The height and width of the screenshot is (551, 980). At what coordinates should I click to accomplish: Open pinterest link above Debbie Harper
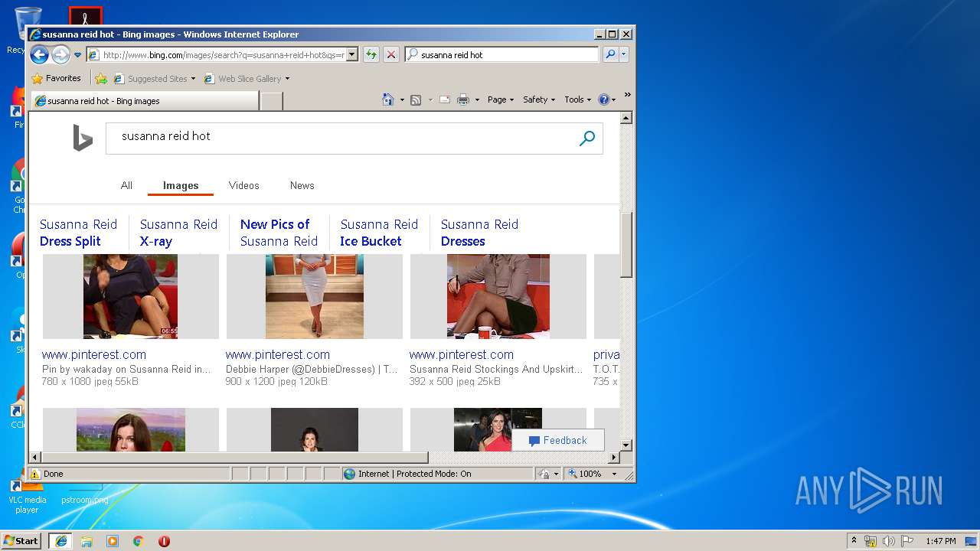coord(278,354)
